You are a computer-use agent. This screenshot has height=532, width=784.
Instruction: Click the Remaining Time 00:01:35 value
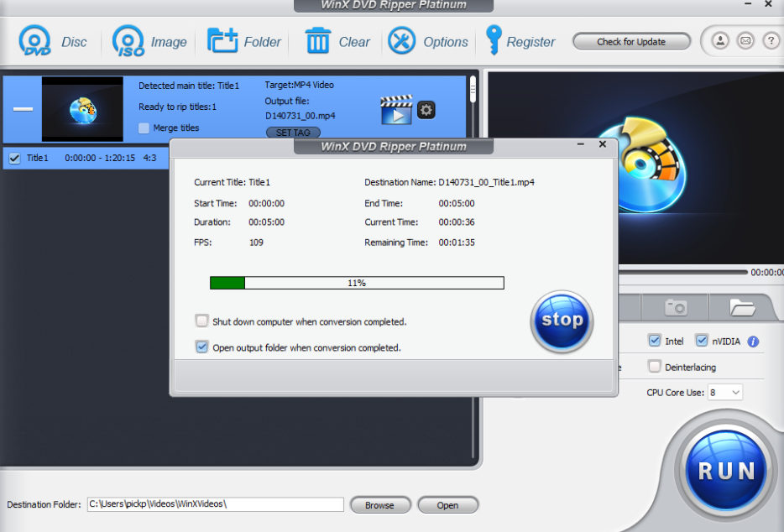pos(457,243)
